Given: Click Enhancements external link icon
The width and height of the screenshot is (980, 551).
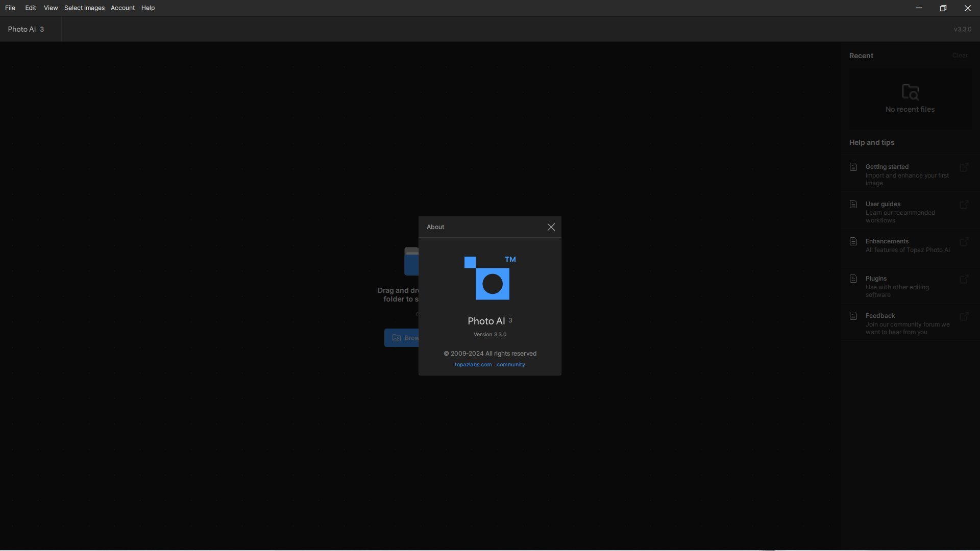Looking at the screenshot, I should (x=964, y=242).
